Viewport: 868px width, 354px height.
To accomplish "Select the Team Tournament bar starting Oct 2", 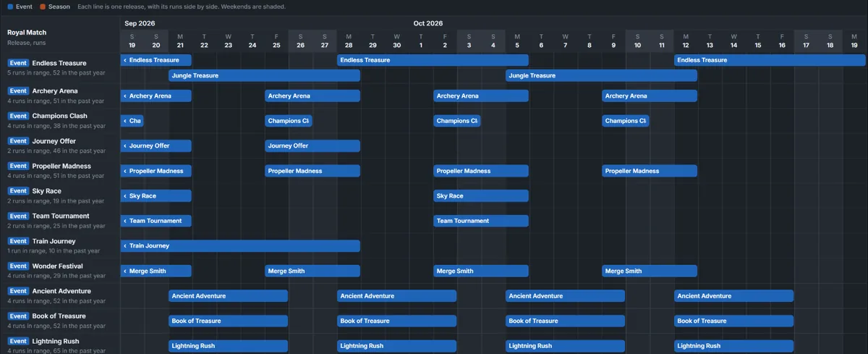I will pyautogui.click(x=481, y=221).
